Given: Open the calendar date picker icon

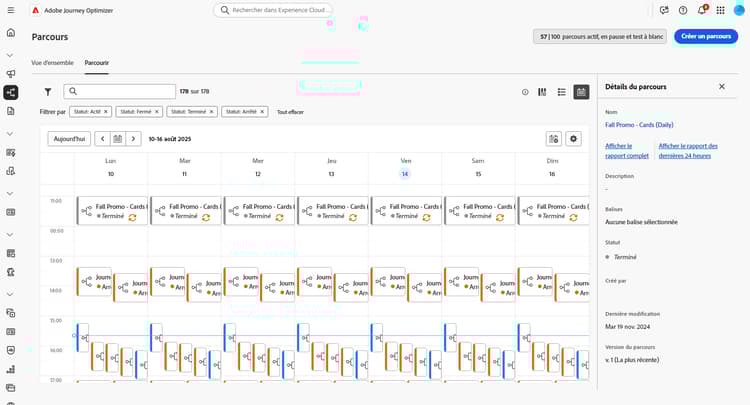Looking at the screenshot, I should (118, 139).
